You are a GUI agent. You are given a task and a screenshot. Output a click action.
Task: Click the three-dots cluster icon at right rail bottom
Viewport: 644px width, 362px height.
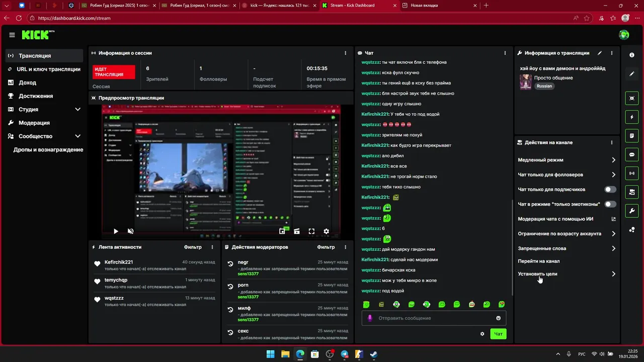pyautogui.click(x=632, y=230)
